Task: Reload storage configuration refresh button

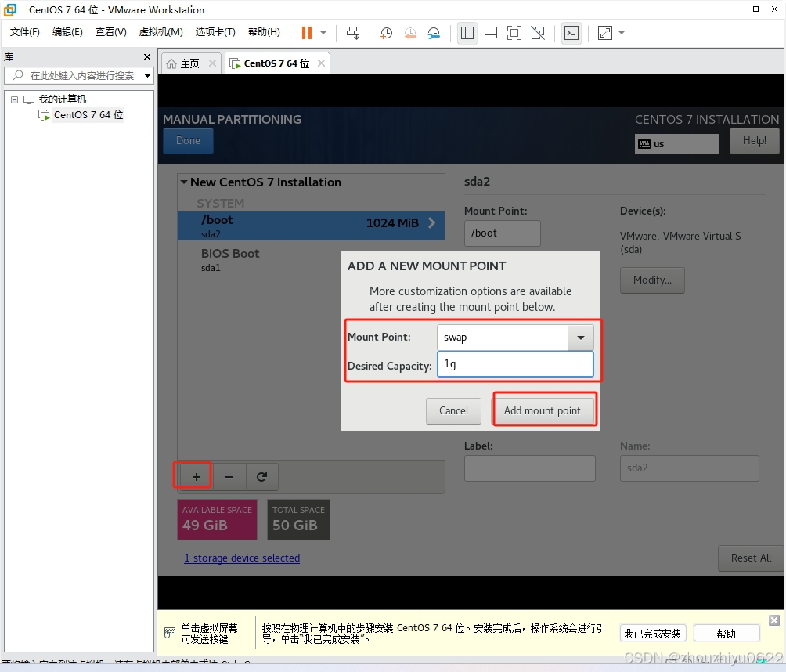Action: (x=261, y=477)
